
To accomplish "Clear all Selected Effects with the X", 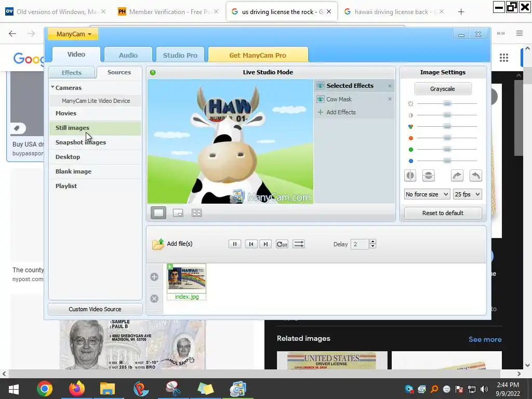I will (390, 86).
